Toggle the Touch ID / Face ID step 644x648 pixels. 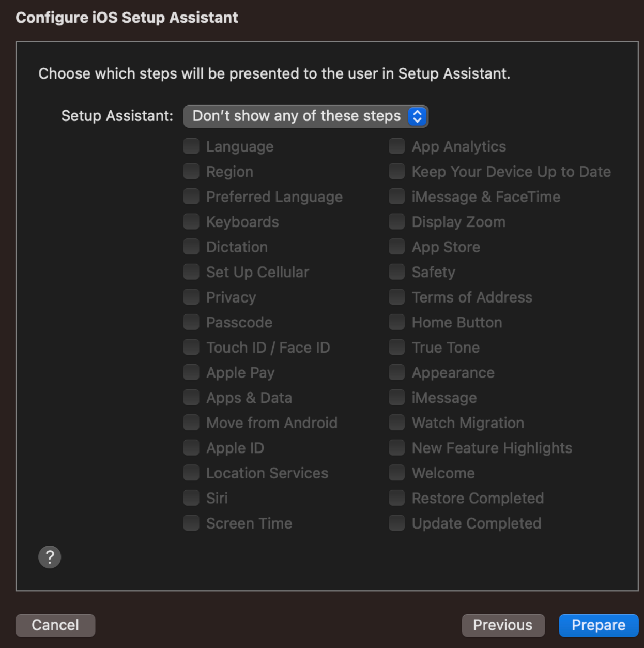191,347
